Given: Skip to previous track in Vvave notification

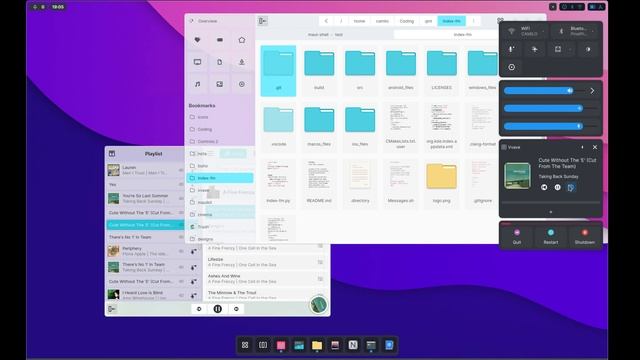Looking at the screenshot, I should (544, 187).
